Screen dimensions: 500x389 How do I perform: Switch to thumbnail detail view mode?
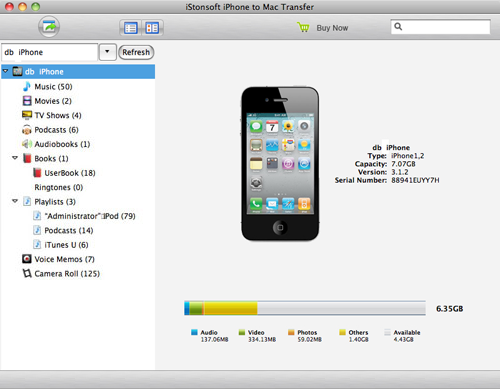point(152,28)
